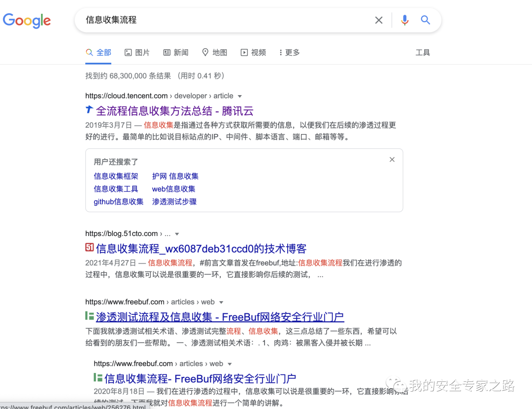532x409 pixels.
Task: Search related term github信息收集
Action: 118,202
